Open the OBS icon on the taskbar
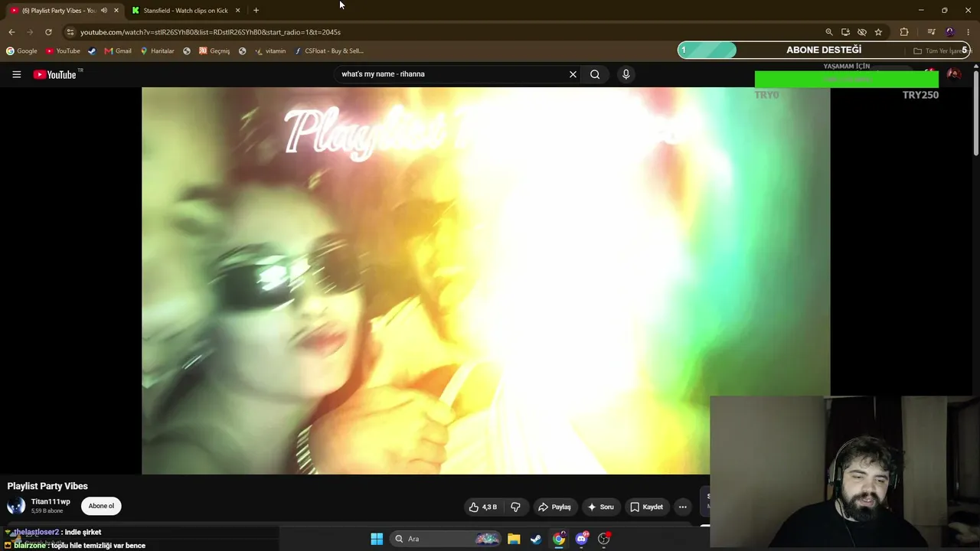Viewport: 980px width, 551px height. pyautogui.click(x=604, y=539)
